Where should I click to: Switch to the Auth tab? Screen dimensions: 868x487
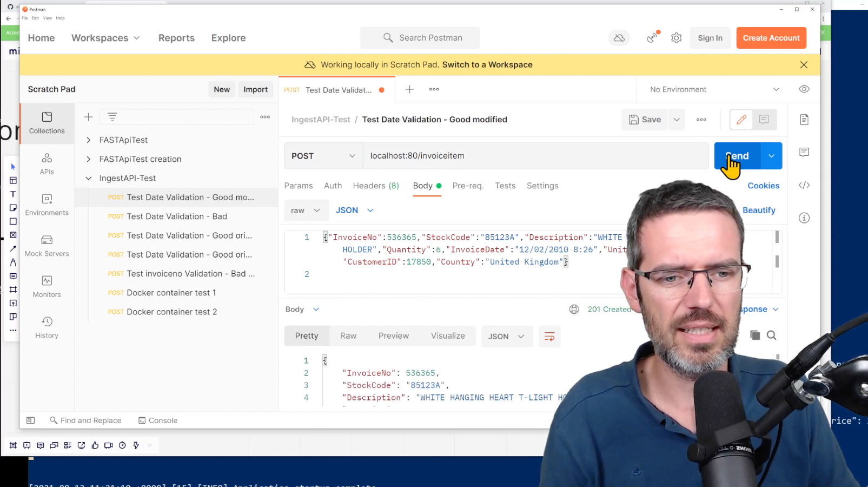(x=333, y=186)
